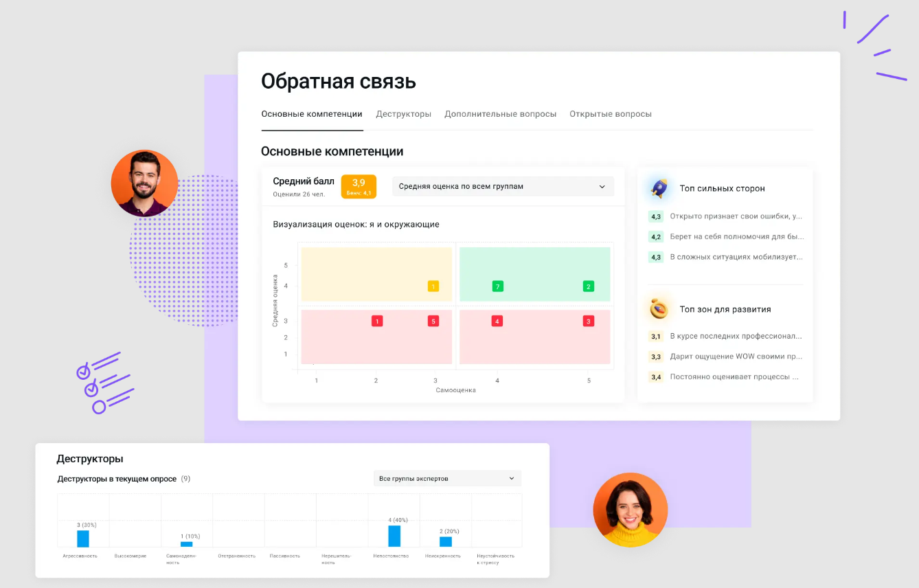This screenshot has height=588, width=919.
Task: Expand the "Все группы экспертов" dropdown
Action: pyautogui.click(x=447, y=477)
